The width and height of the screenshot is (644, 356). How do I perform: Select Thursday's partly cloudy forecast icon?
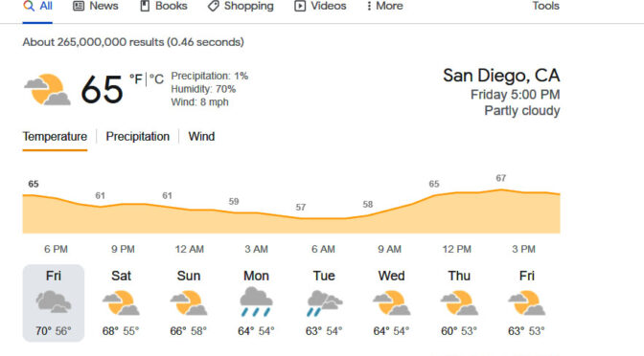point(459,302)
